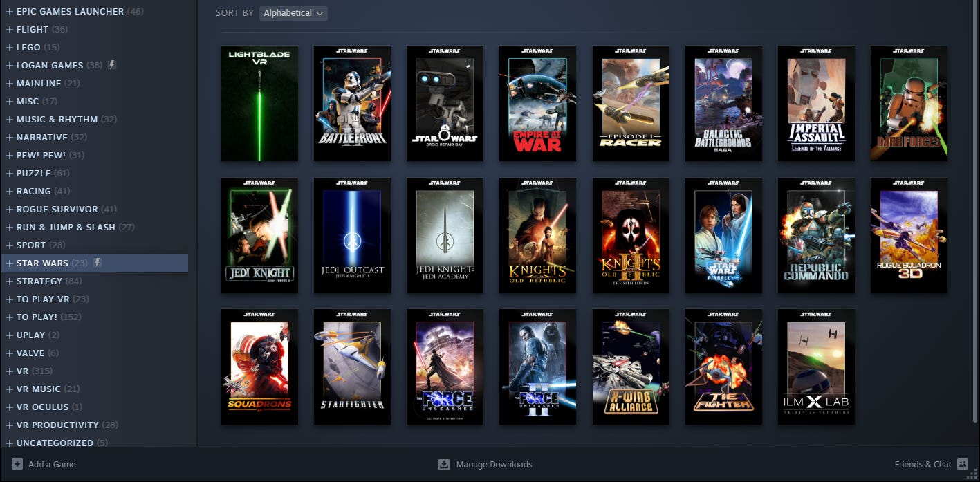The width and height of the screenshot is (980, 482).
Task: Open the Galactic Battlegrounds Saga cover
Action: (723, 104)
